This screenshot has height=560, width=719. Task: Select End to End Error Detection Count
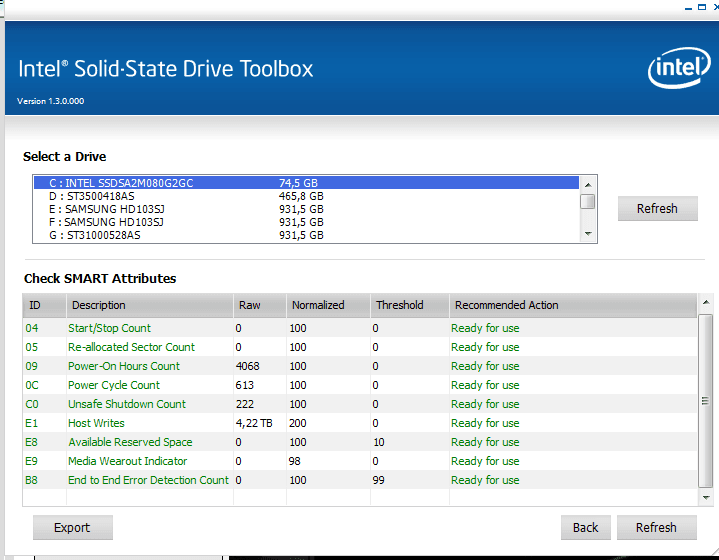coord(360,480)
